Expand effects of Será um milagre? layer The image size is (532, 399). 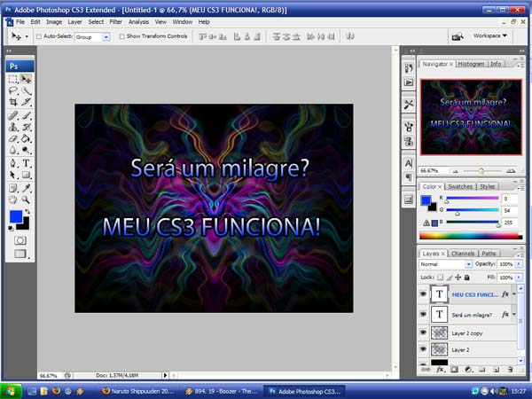click(514, 315)
